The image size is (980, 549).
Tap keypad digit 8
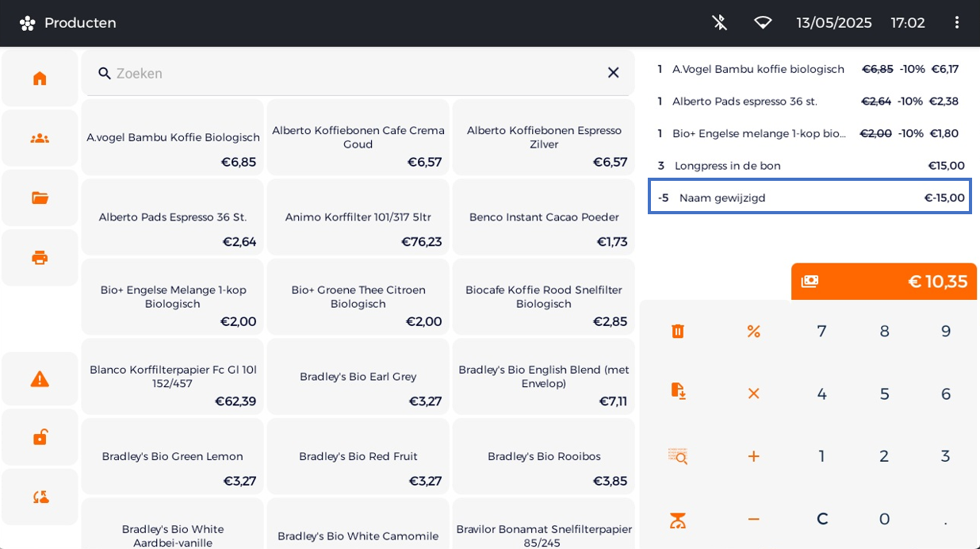[x=884, y=331]
